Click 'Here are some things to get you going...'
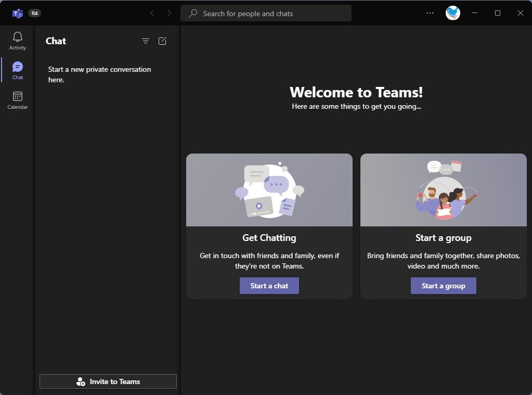Image resolution: width=532 pixels, height=395 pixels. point(356,106)
